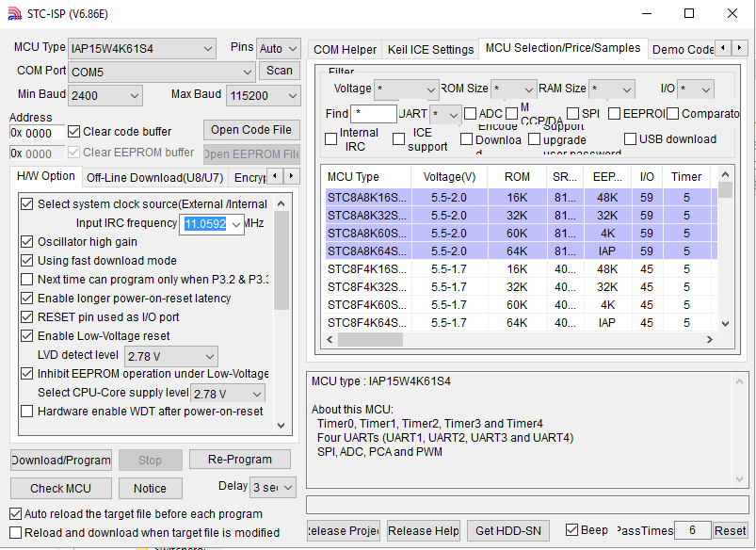Open the COM Helper tab
This screenshot has height=550, width=756.
(345, 50)
